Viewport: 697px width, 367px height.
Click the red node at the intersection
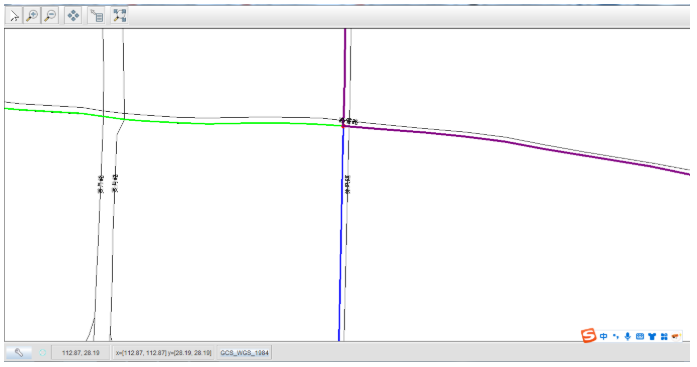pos(343,126)
